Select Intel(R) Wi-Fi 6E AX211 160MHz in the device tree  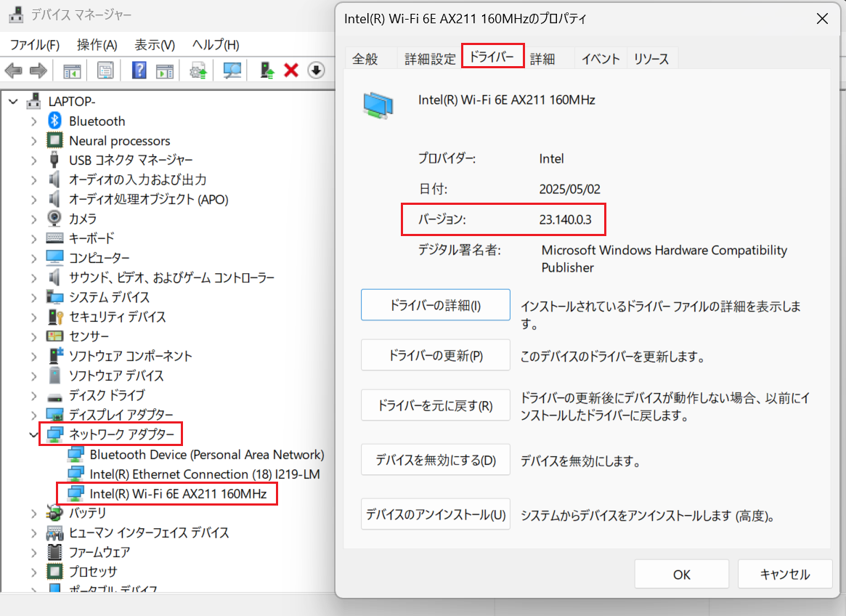coord(178,493)
